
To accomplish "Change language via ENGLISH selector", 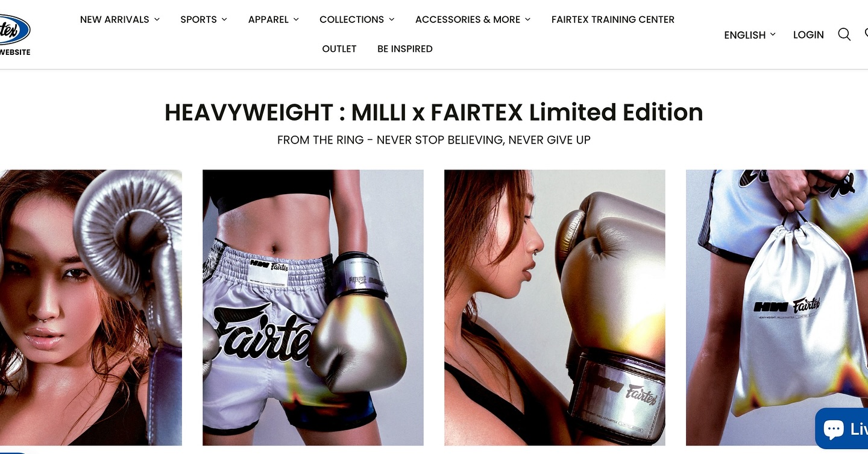I will [750, 35].
